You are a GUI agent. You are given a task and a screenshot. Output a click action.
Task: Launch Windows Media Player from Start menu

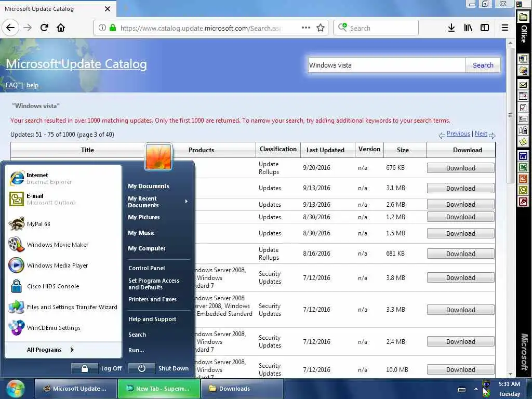point(63,265)
